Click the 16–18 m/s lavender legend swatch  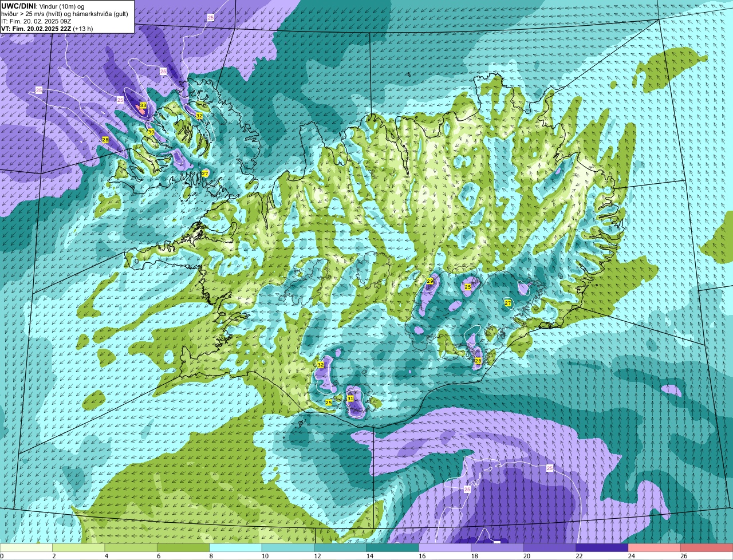tap(445, 547)
